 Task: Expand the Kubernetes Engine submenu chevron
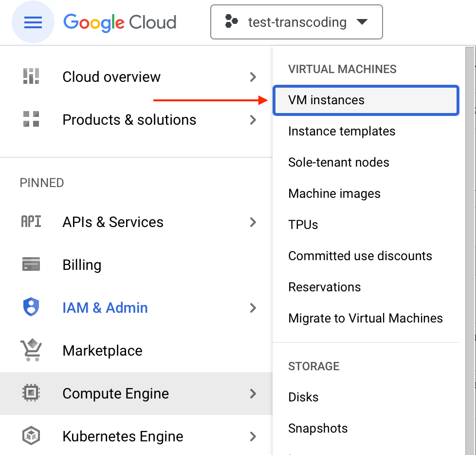pyautogui.click(x=253, y=436)
